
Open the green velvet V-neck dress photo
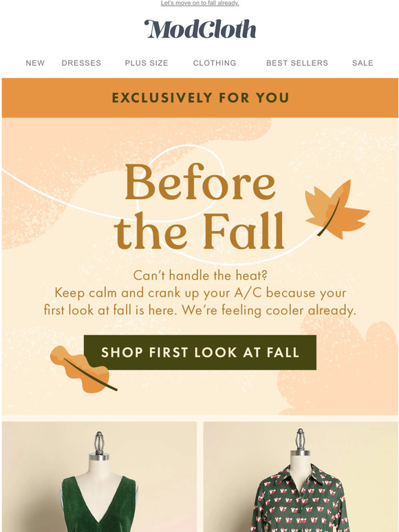click(x=100, y=477)
